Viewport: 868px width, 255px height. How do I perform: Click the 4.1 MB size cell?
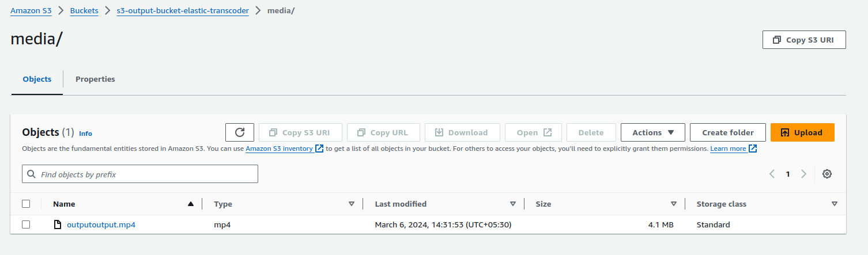661,224
